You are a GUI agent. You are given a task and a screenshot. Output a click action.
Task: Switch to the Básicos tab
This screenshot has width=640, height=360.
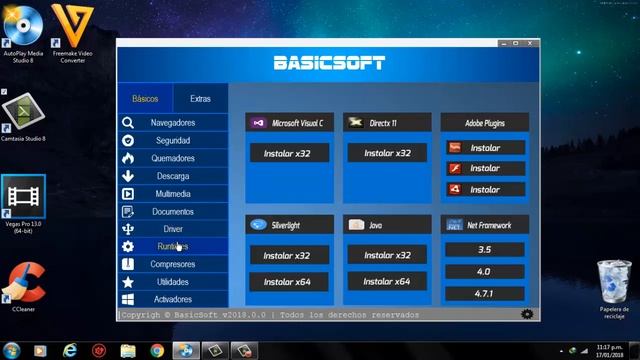coord(145,98)
